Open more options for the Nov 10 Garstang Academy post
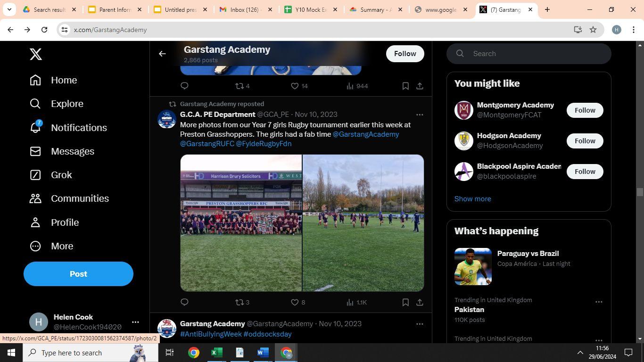 click(x=420, y=324)
